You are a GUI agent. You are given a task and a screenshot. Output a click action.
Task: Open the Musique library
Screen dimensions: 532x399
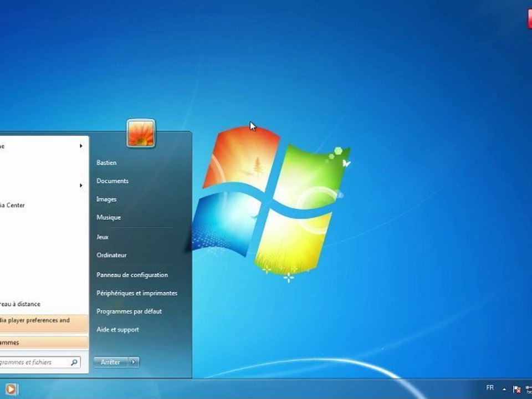pyautogui.click(x=109, y=217)
